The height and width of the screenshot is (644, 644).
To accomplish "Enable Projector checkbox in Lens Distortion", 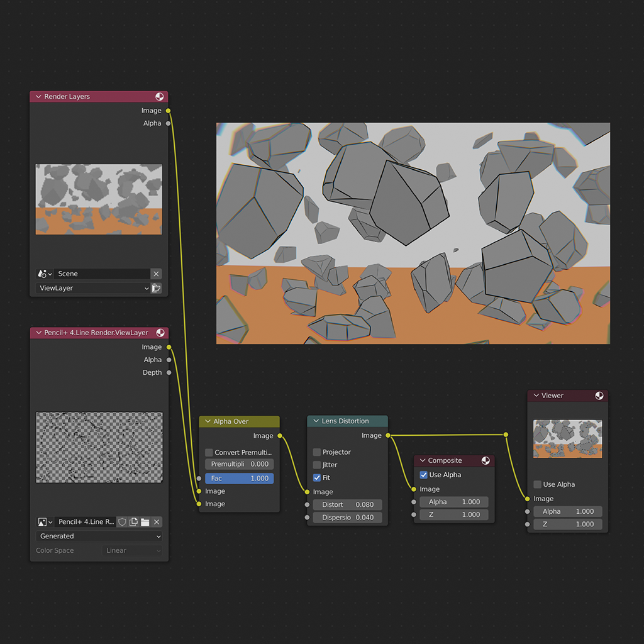I will click(317, 452).
